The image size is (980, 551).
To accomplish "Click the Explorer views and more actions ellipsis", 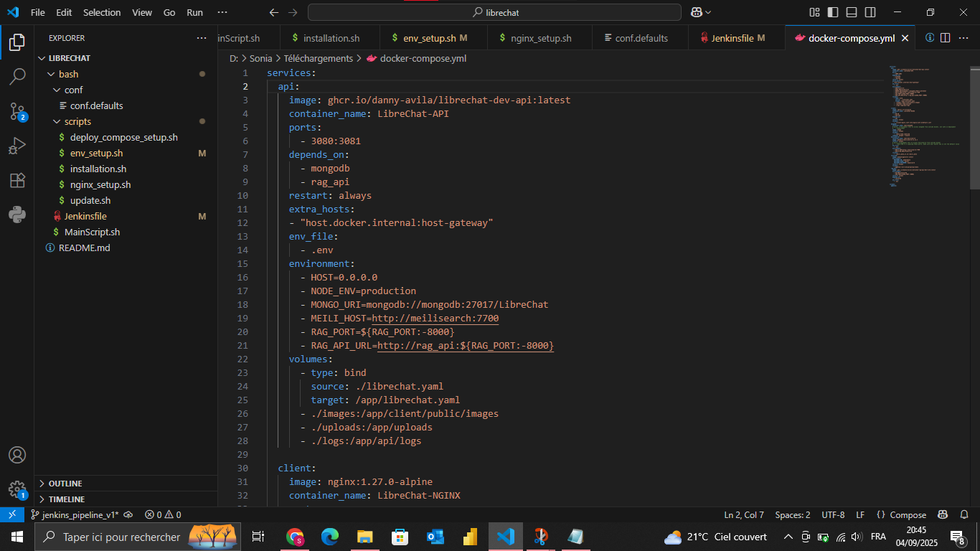I will [x=202, y=38].
